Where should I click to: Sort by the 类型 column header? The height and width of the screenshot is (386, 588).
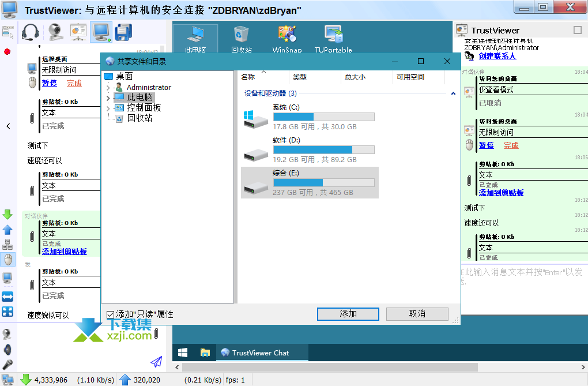(x=315, y=77)
